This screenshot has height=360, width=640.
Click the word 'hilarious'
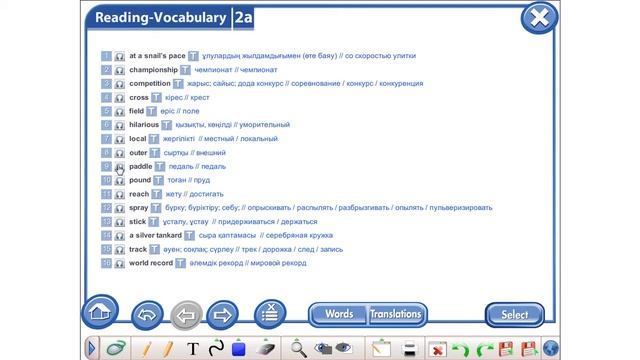[144, 124]
